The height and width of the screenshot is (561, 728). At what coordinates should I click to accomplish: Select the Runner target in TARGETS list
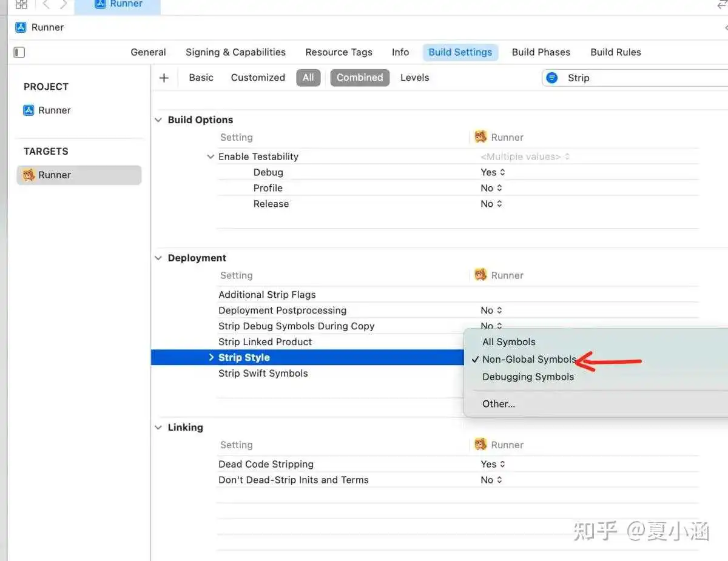[79, 175]
